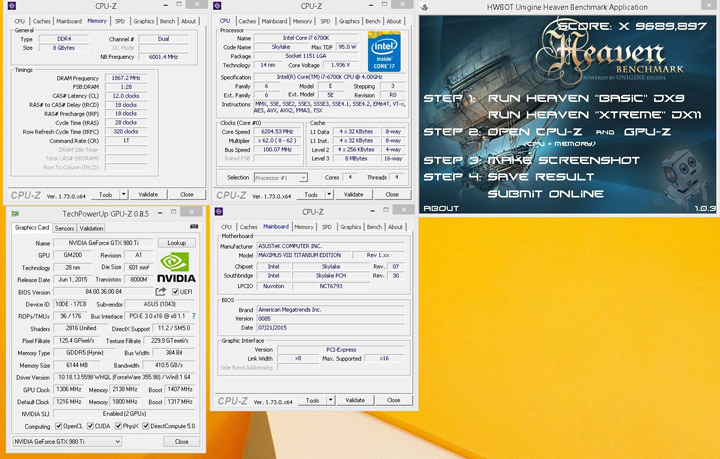Open Bench tab in memory timings CPU-Z window
Viewport: 720px width, 459px height.
point(167,21)
